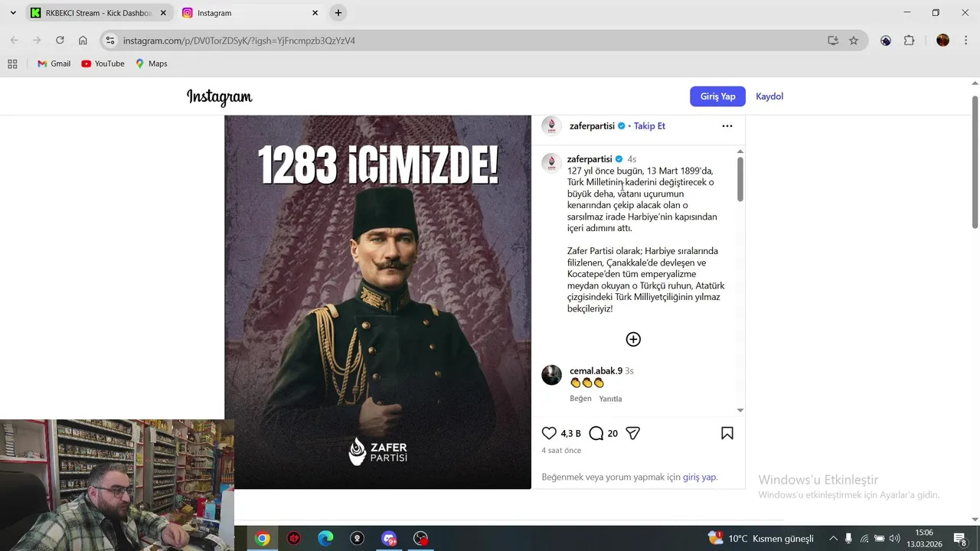The image size is (980, 551).
Task: Show hidden system tray icons
Action: [x=833, y=539]
